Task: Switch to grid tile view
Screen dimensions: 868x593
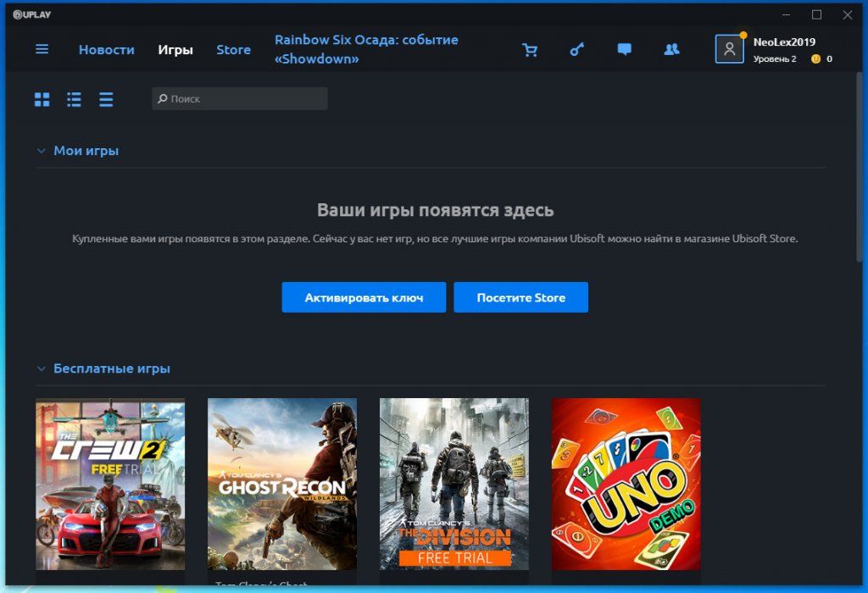Action: tap(42, 100)
